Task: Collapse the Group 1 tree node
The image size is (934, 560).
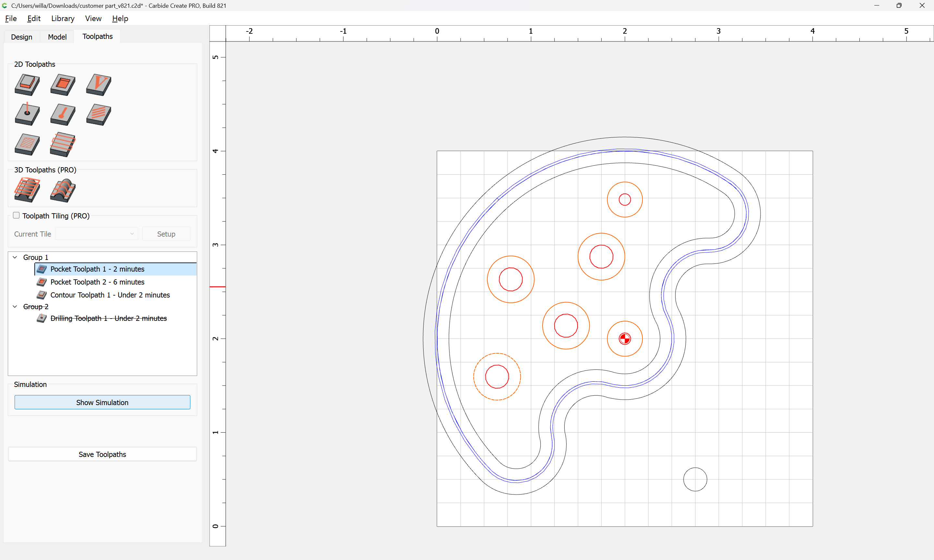Action: 15,257
